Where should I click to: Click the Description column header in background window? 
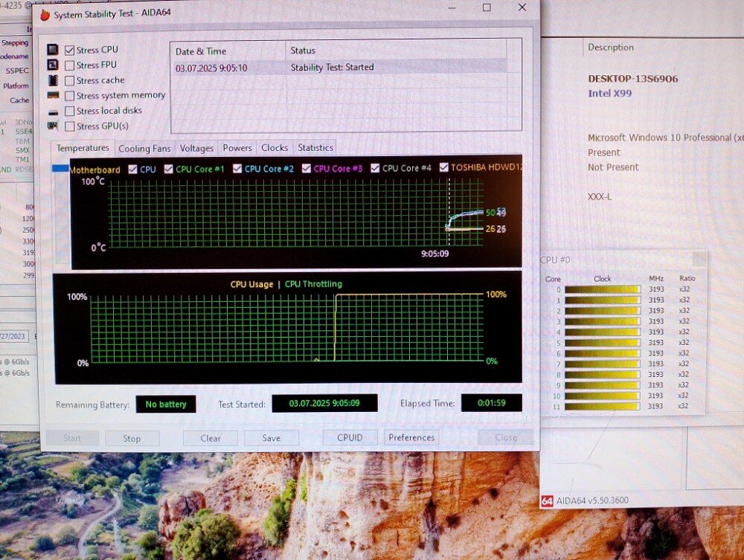[611, 48]
